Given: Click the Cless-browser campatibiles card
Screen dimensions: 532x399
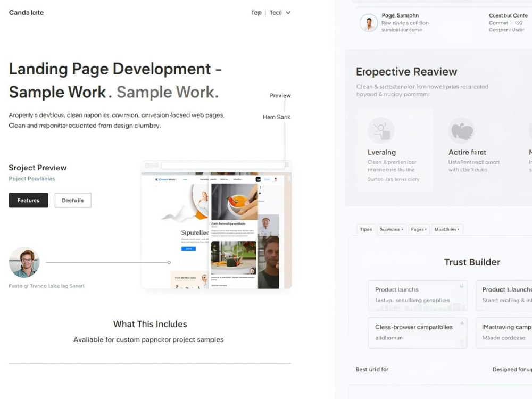Looking at the screenshot, I should [418, 333].
